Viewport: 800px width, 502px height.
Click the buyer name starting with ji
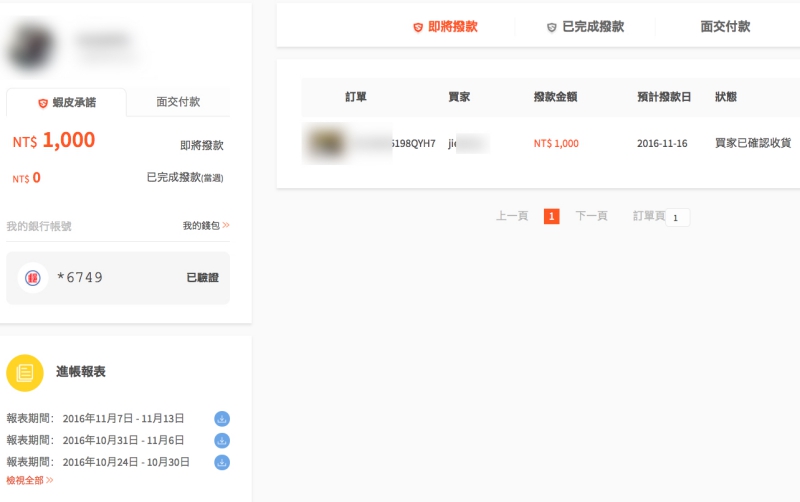[x=468, y=143]
